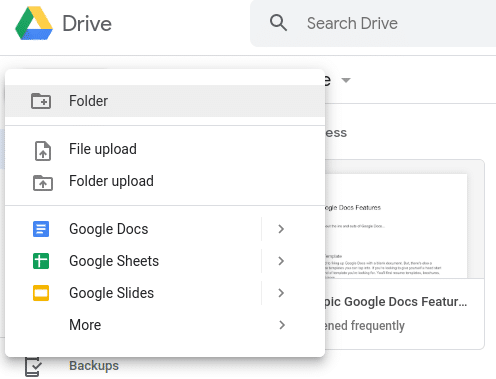Image resolution: width=496 pixels, height=379 pixels.
Task: Click the File upload icon
Action: [43, 151]
